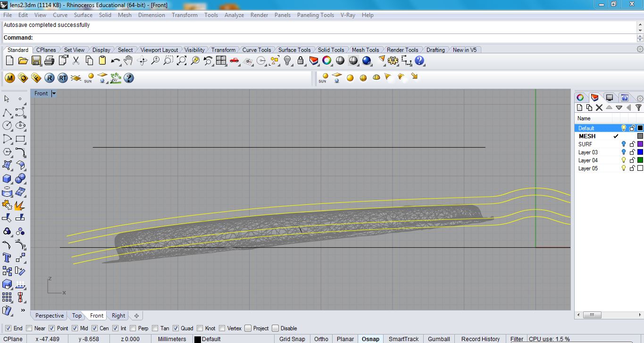Select the Polyline tool in left sidebar
Image resolution: width=644 pixels, height=343 pixels.
[x=7, y=112]
